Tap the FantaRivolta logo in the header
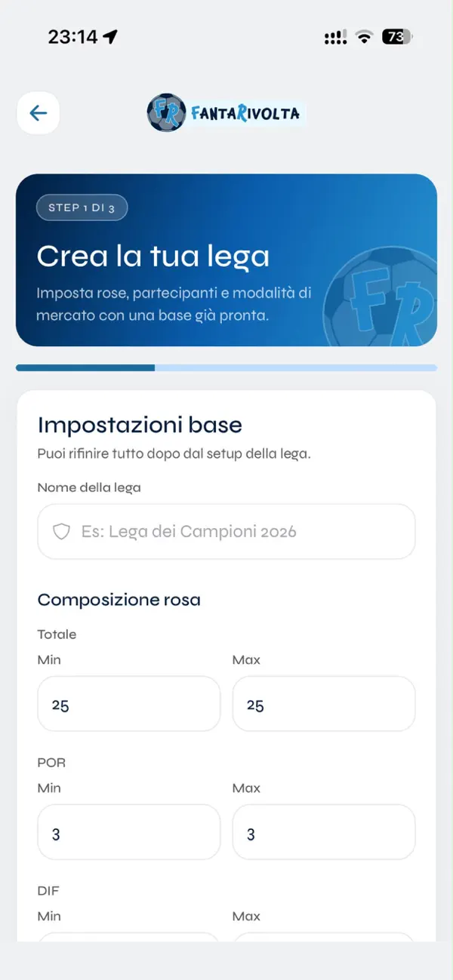 tap(226, 113)
